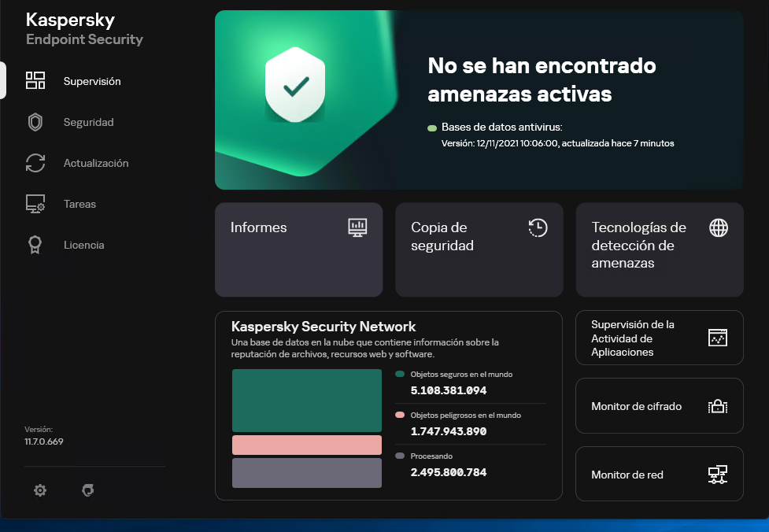This screenshot has width=769, height=532.
Task: Click the Tareas monitor-gear icon
Action: pos(35,204)
